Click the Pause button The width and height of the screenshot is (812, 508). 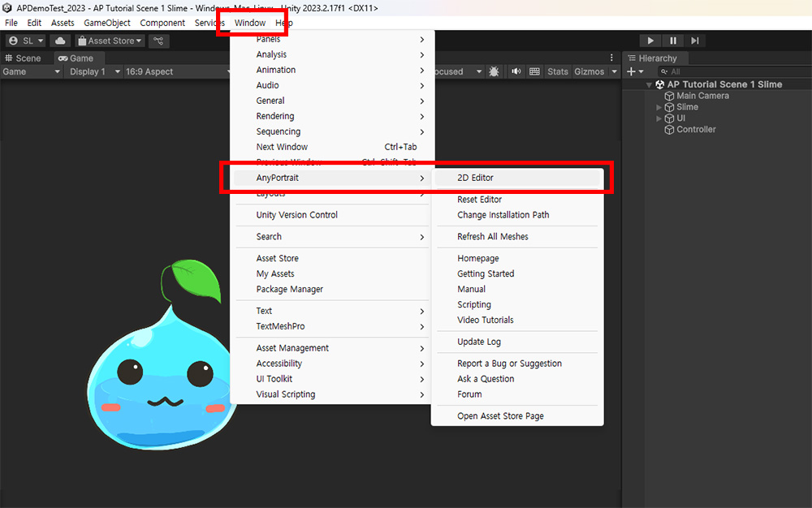tap(672, 41)
